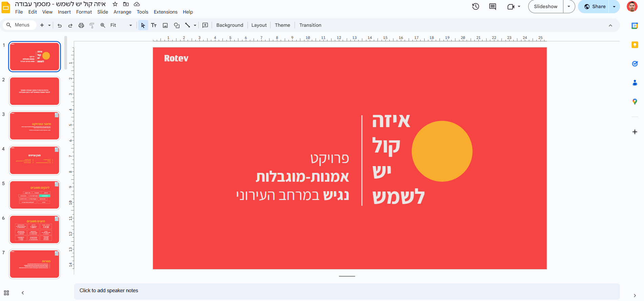Open the View menu
Viewport: 644px width, 301px height.
[x=47, y=12]
